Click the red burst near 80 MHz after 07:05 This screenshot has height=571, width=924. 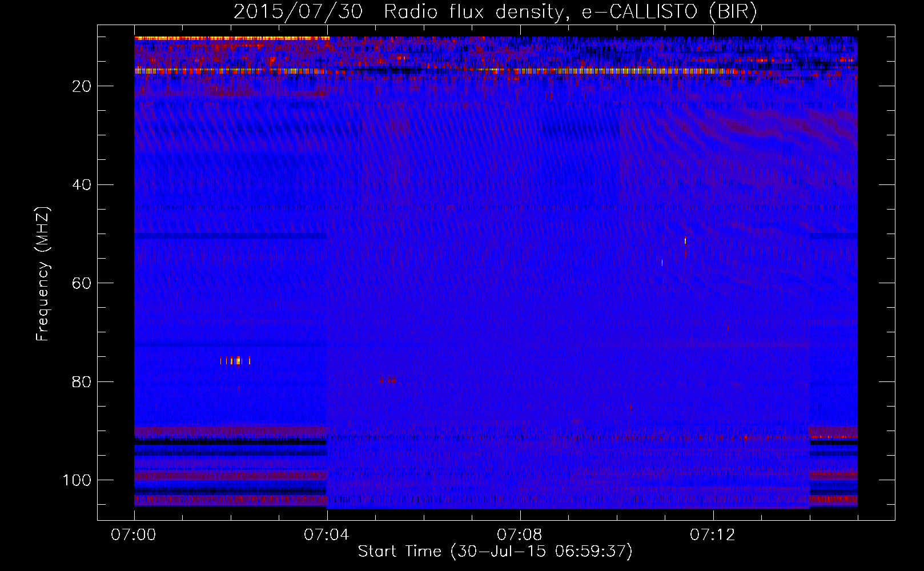tap(388, 380)
